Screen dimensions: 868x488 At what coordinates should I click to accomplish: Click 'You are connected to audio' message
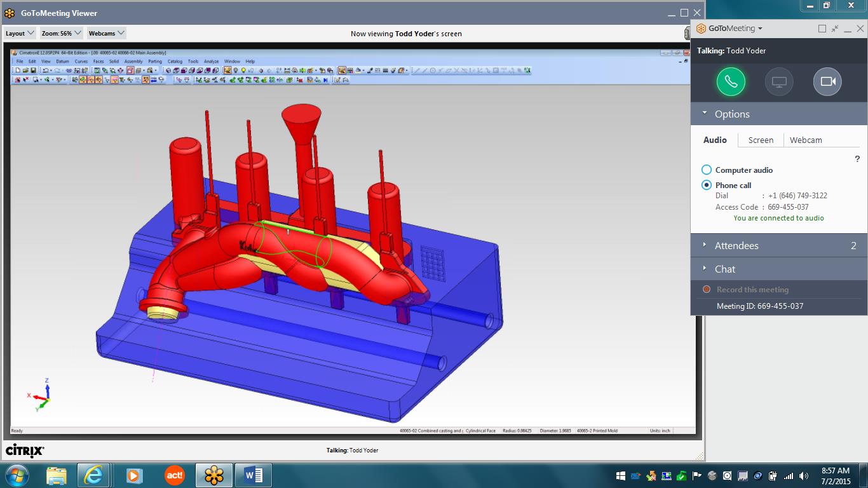tap(778, 218)
